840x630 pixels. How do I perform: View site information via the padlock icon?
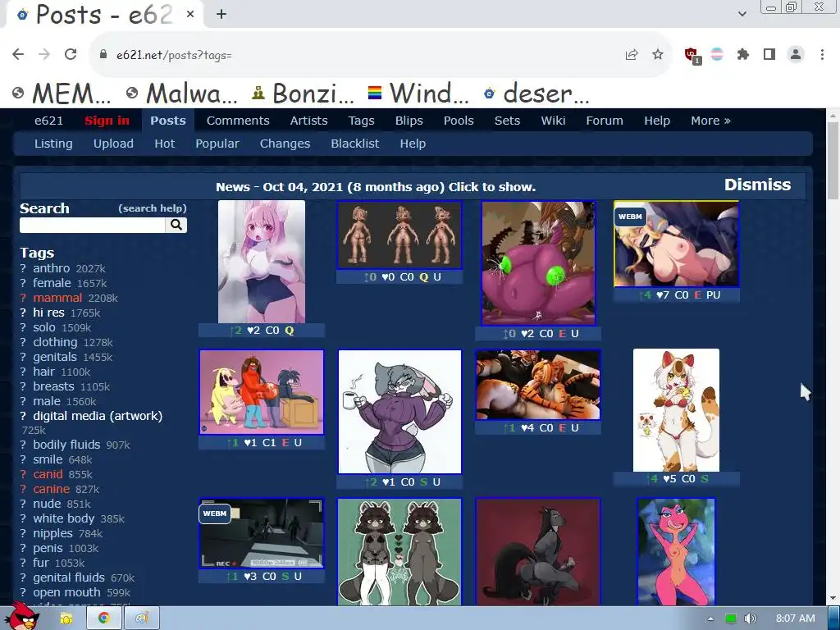tap(103, 55)
